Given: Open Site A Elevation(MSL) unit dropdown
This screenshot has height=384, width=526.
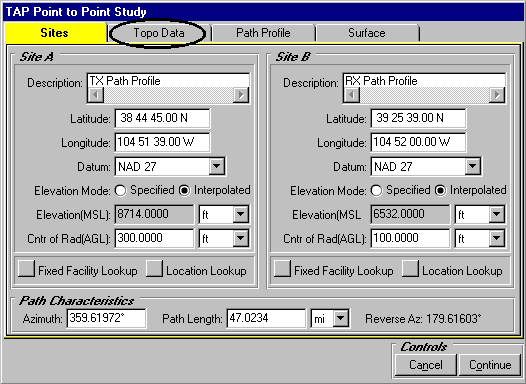Looking at the screenshot, I should (241, 214).
